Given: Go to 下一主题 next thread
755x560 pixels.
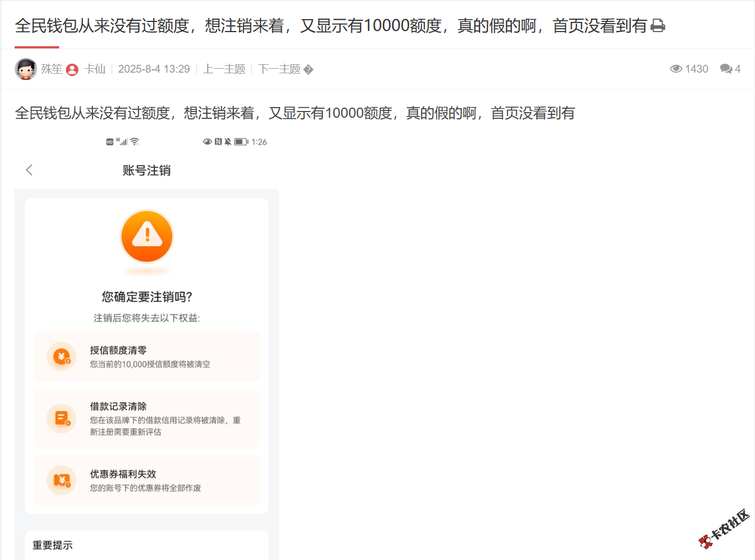Looking at the screenshot, I should pyautogui.click(x=279, y=69).
